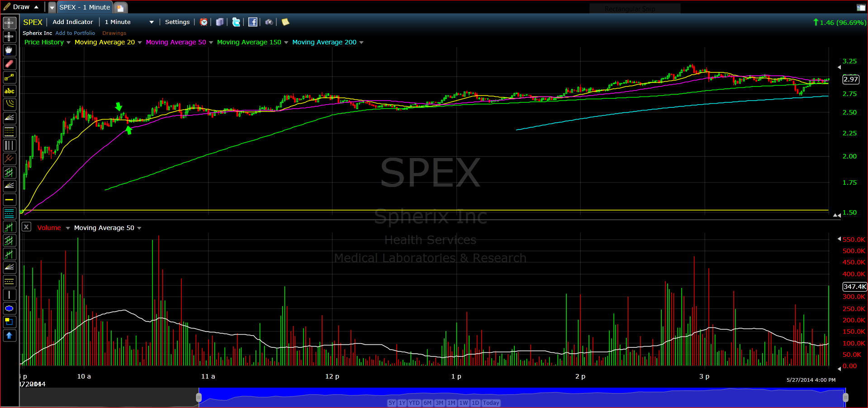Select the single yellow horizontal line tool
Screen dimensions: 868x408
point(9,200)
